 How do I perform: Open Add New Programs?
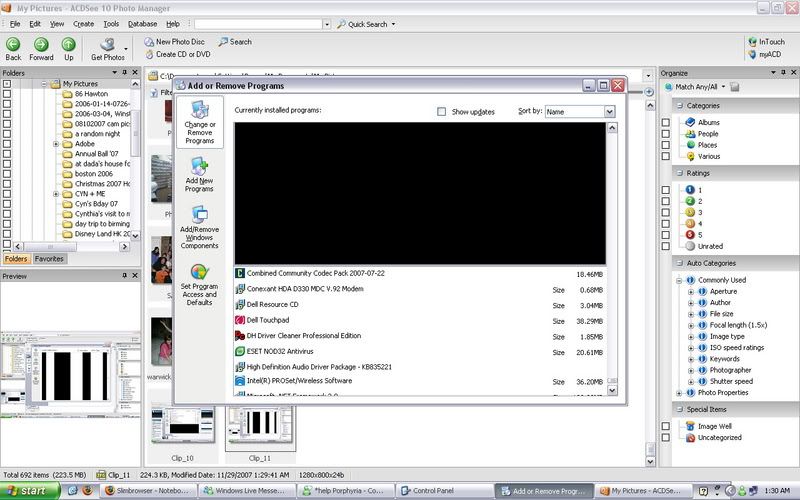(199, 174)
